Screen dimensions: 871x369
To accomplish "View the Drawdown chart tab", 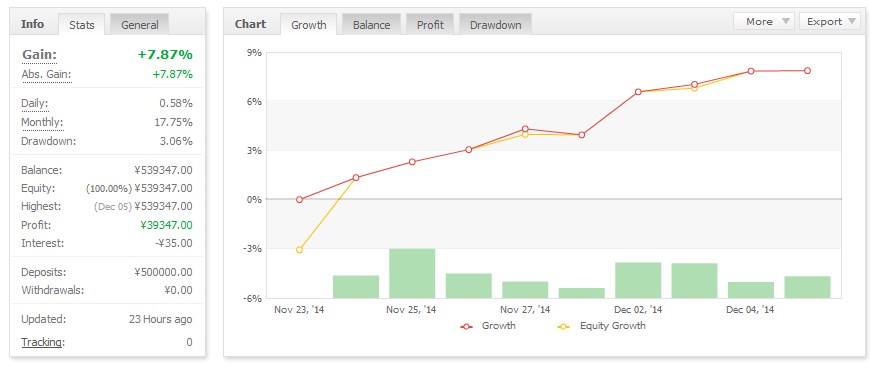I will [x=495, y=24].
